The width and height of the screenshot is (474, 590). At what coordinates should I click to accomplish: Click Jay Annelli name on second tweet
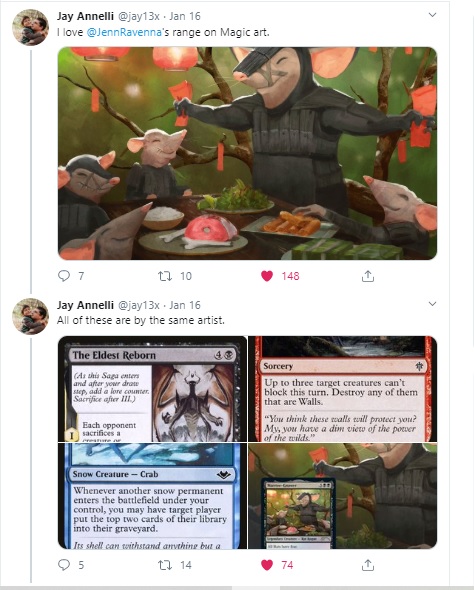click(85, 305)
